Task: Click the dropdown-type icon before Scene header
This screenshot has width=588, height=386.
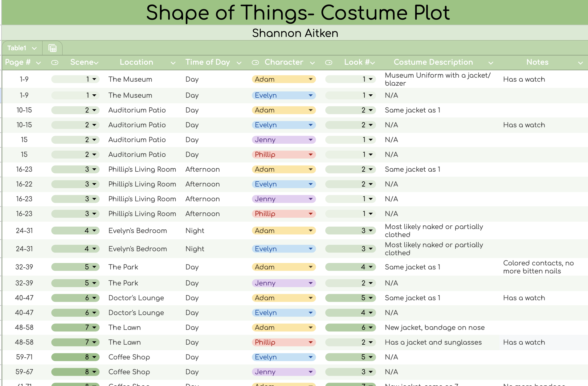Action: pyautogui.click(x=55, y=63)
